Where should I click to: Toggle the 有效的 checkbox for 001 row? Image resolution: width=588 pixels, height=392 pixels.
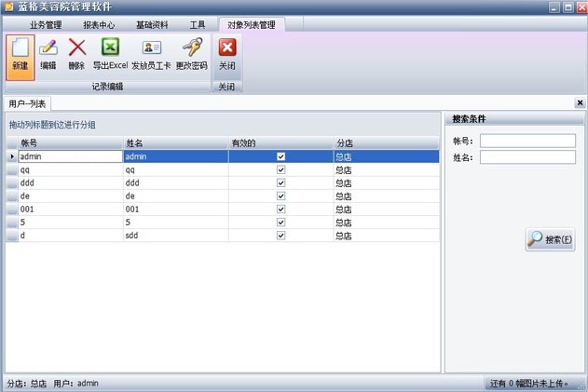pos(280,210)
